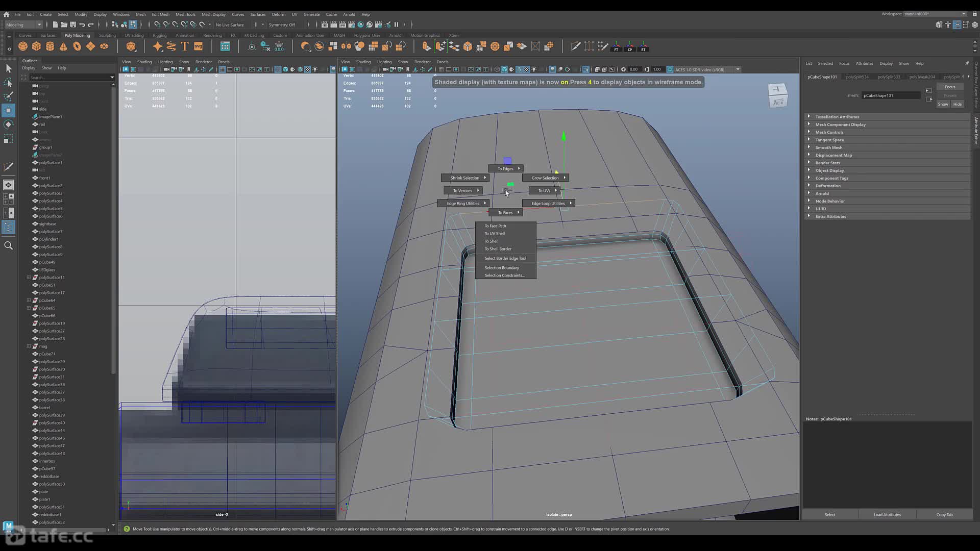Viewport: 980px width, 551px height.
Task: Choose To Shell Border from marking menu
Action: pos(498,249)
